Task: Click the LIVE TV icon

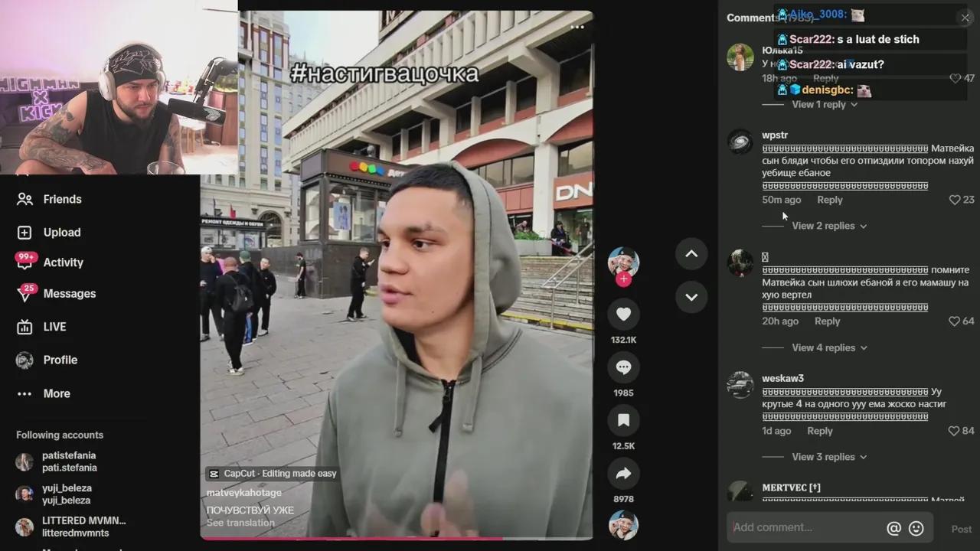Action: coord(24,327)
